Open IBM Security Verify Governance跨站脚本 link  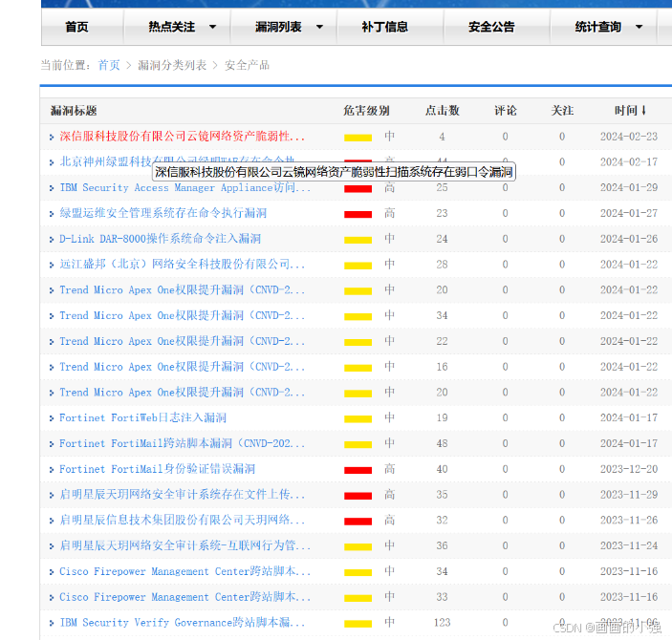click(183, 623)
